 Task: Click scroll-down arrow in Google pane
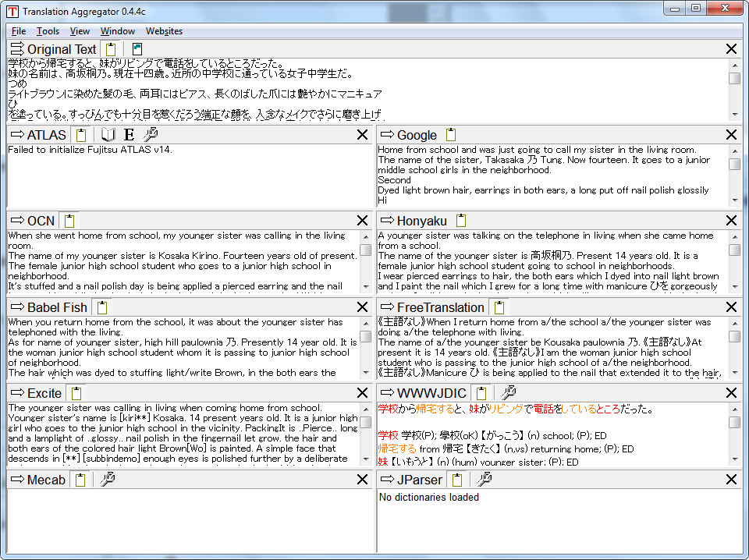coord(735,200)
